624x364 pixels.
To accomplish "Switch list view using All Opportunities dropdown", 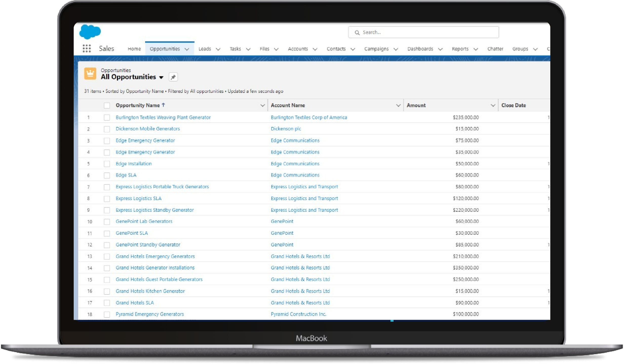I will (x=161, y=77).
